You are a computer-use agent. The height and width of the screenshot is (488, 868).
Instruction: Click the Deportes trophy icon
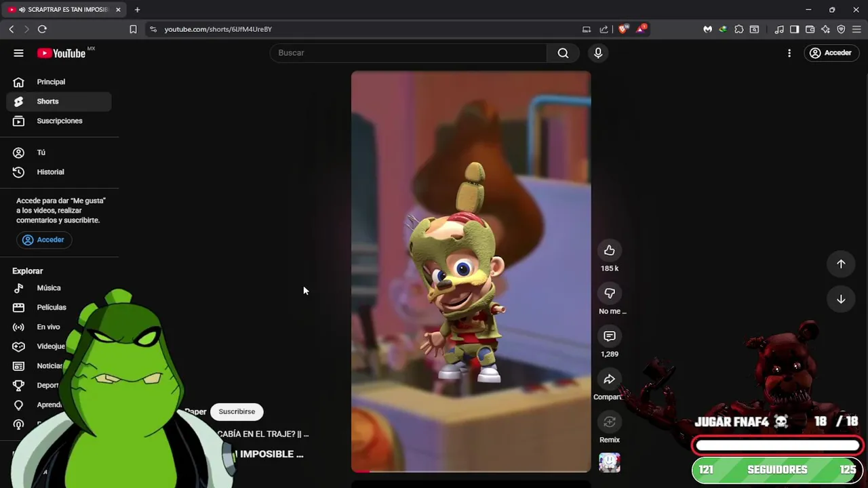(18, 386)
